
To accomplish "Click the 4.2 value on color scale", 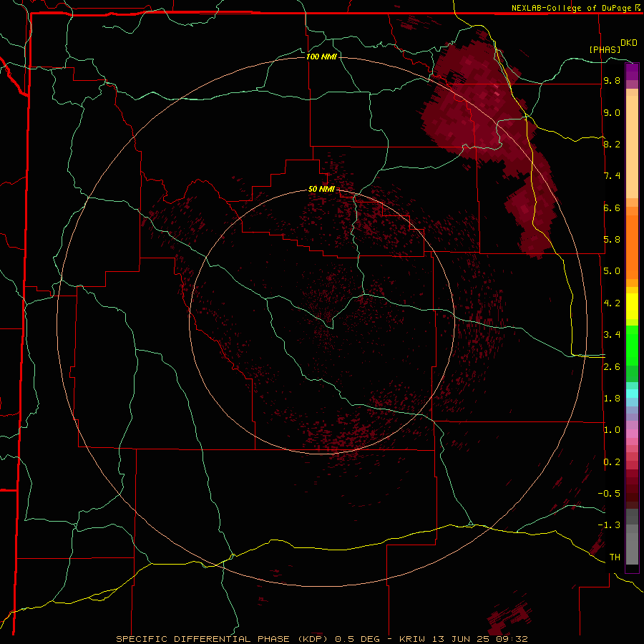I will click(612, 303).
